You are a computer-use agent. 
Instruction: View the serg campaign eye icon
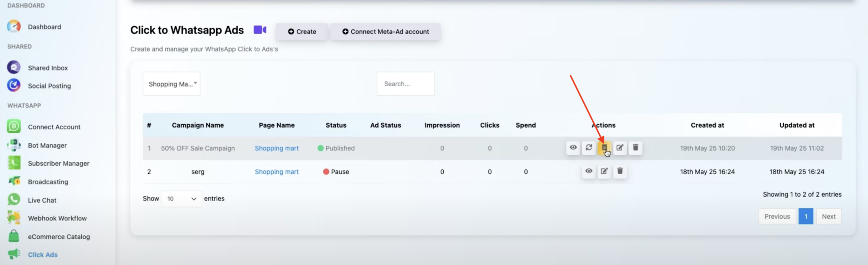(x=589, y=171)
